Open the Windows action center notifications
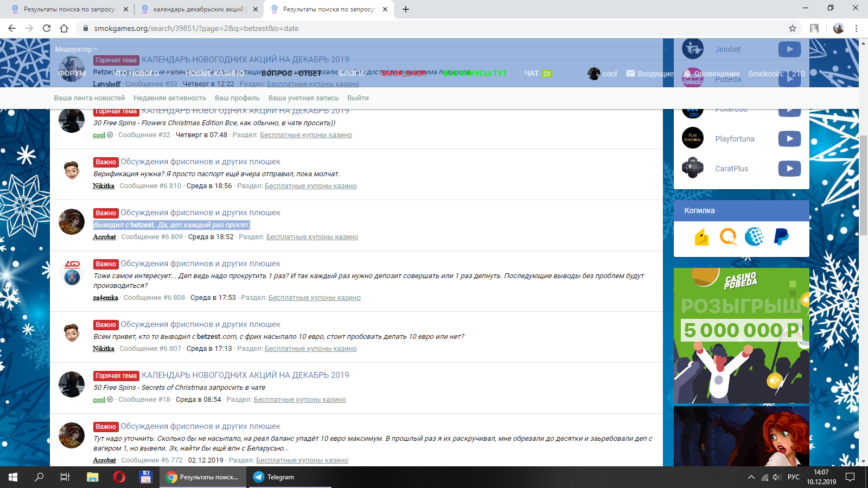The height and width of the screenshot is (488, 868). point(850,477)
